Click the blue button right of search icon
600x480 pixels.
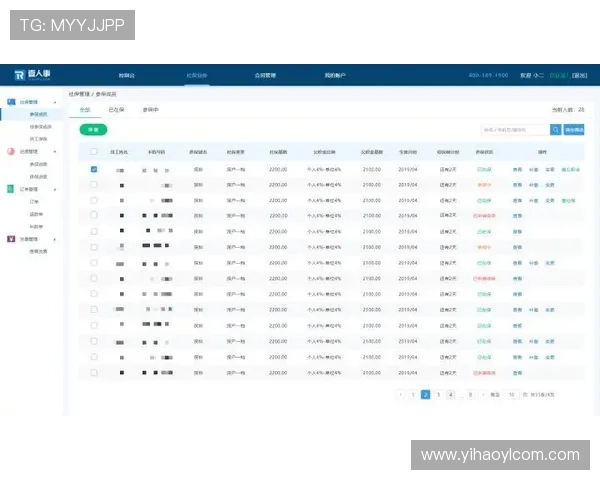pyautogui.click(x=575, y=130)
